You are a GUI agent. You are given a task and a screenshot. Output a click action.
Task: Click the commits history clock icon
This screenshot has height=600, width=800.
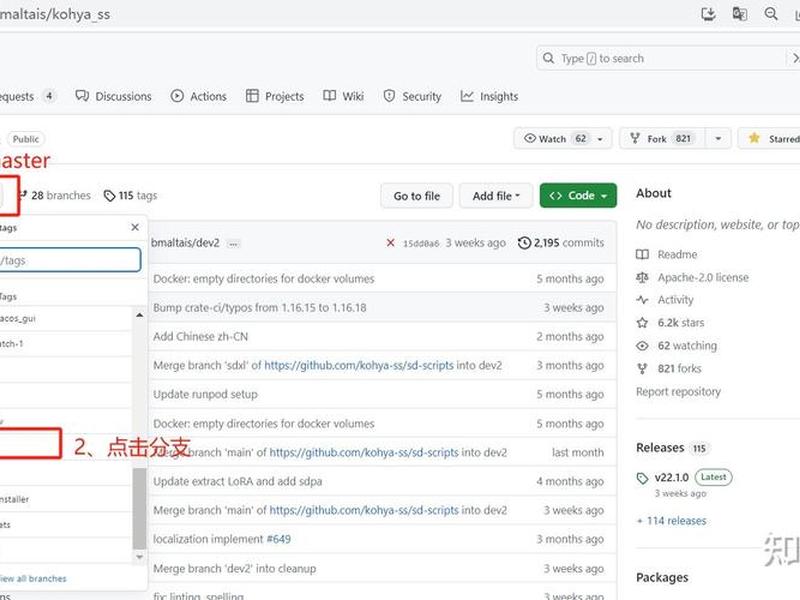click(524, 243)
